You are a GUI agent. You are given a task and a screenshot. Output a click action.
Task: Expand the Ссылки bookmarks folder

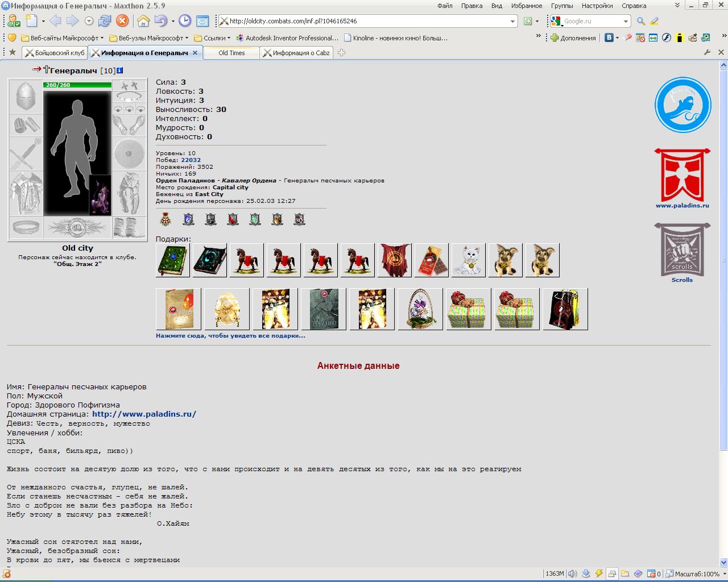[x=212, y=38]
